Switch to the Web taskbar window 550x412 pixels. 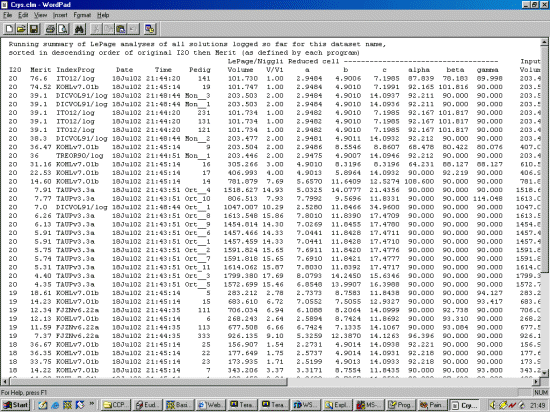point(211,405)
